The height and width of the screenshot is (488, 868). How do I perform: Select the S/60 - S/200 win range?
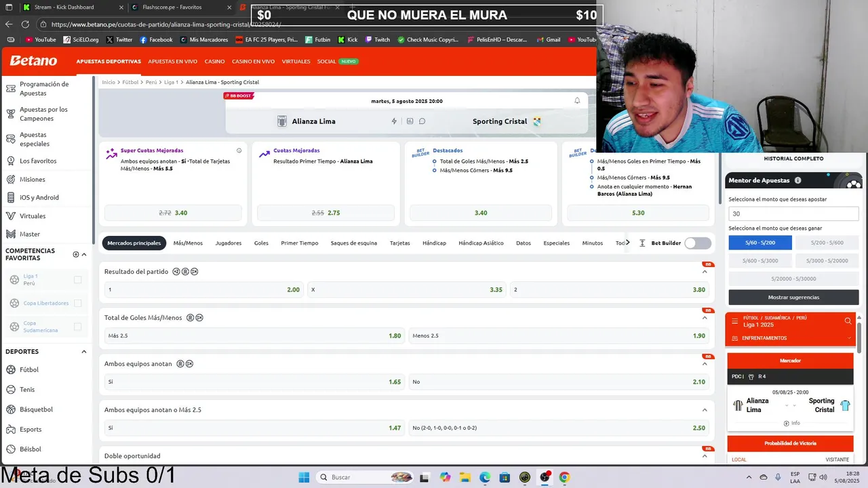coord(759,243)
